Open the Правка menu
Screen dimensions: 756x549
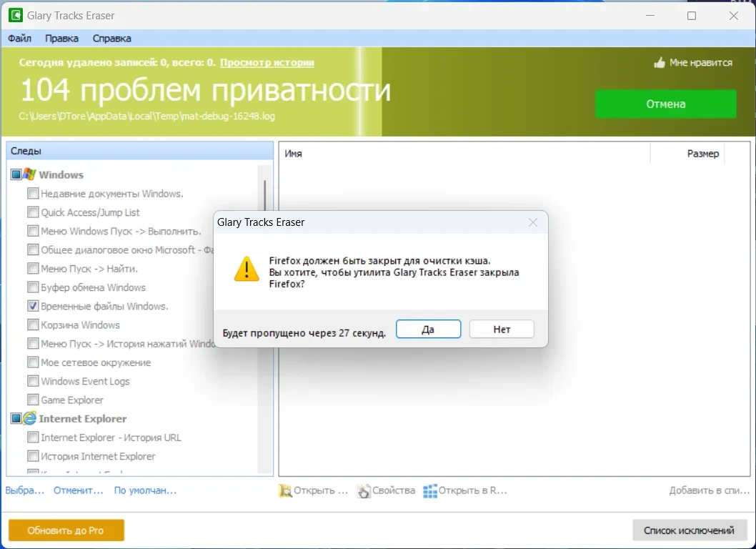click(61, 38)
